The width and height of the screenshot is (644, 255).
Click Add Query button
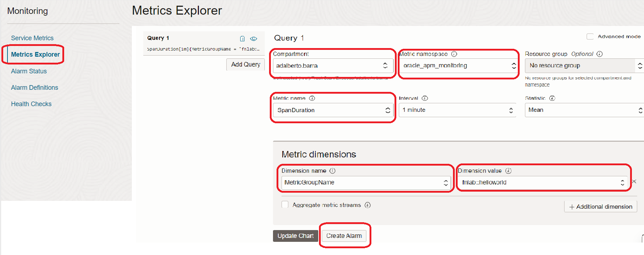[246, 64]
